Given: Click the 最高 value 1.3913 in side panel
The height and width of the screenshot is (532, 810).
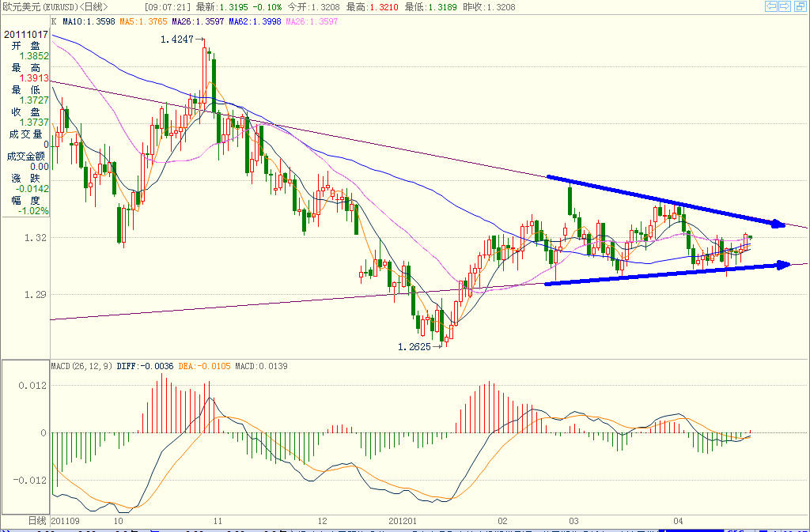Looking at the screenshot, I should [35, 78].
